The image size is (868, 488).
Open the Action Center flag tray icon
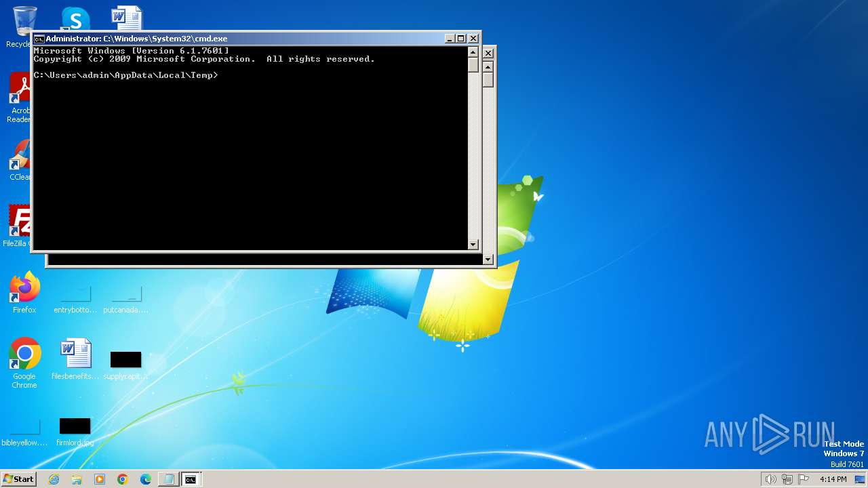tap(804, 479)
